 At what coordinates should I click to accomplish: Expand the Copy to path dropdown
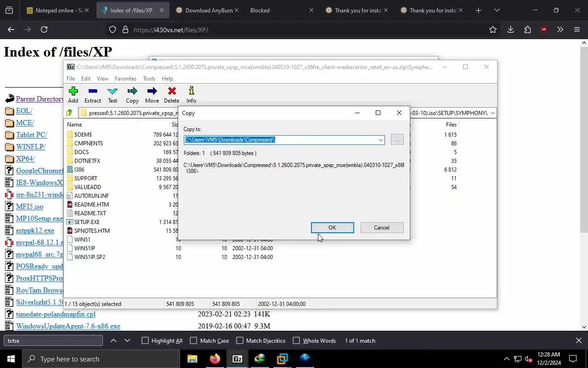click(380, 140)
